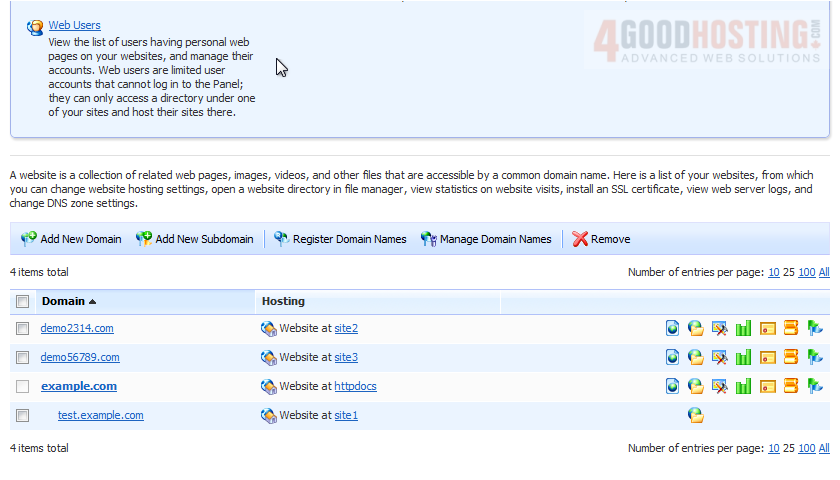The height and width of the screenshot is (480, 840).
Task: Open SSL certificate icon for example.com
Action: (767, 386)
